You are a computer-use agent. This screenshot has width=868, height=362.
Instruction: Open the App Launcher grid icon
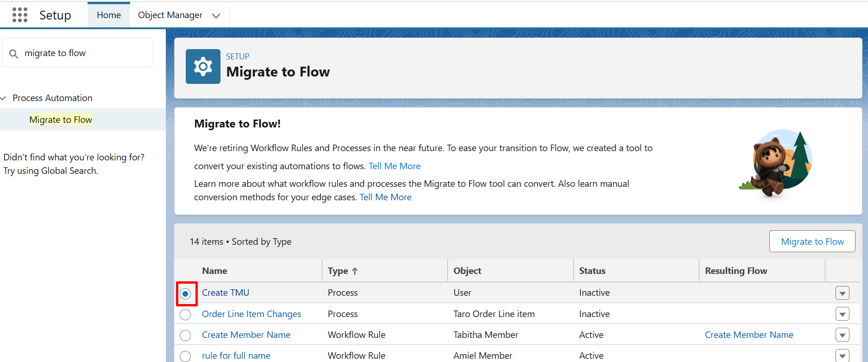pos(20,15)
